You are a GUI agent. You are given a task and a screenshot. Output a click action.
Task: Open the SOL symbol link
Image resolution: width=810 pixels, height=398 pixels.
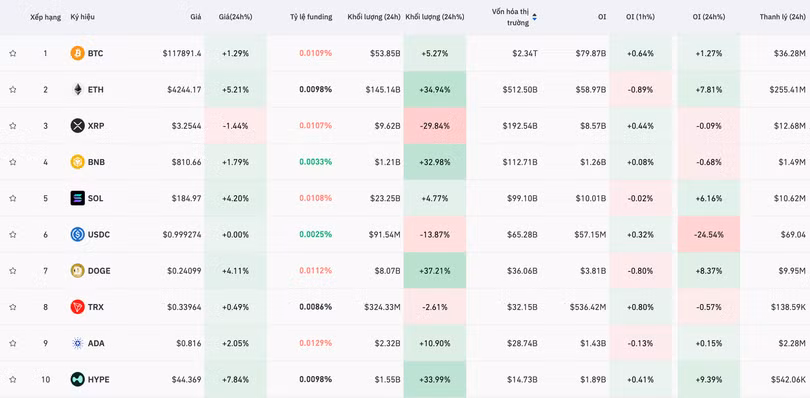pyautogui.click(x=96, y=198)
